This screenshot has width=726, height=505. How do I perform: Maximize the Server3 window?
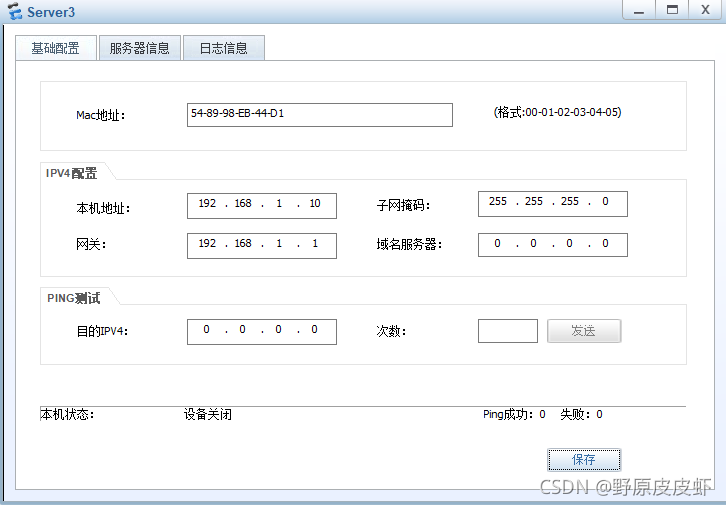tap(672, 10)
